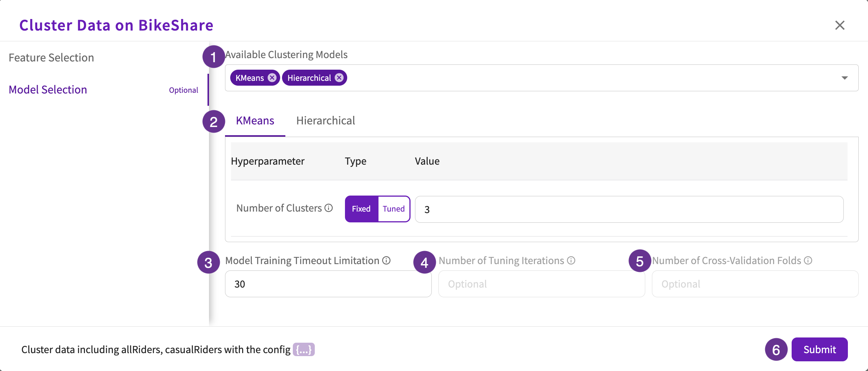Click the Value column header
Image resolution: width=868 pixels, height=371 pixels.
(427, 161)
